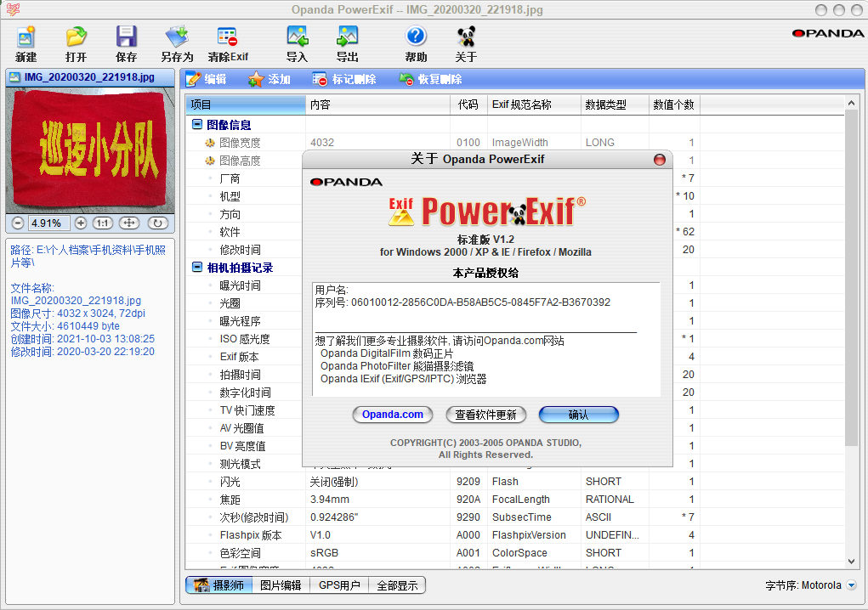Click the 数据类型 column header
This screenshot has height=610, width=868.
[615, 104]
